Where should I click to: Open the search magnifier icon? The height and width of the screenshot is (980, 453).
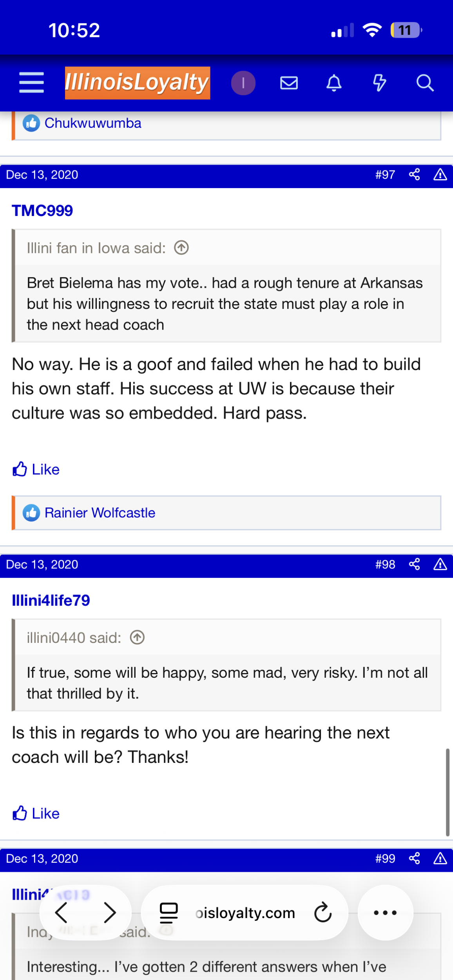pos(424,83)
